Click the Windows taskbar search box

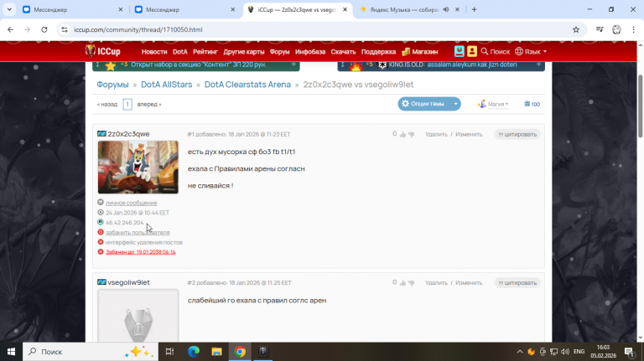coord(91,352)
